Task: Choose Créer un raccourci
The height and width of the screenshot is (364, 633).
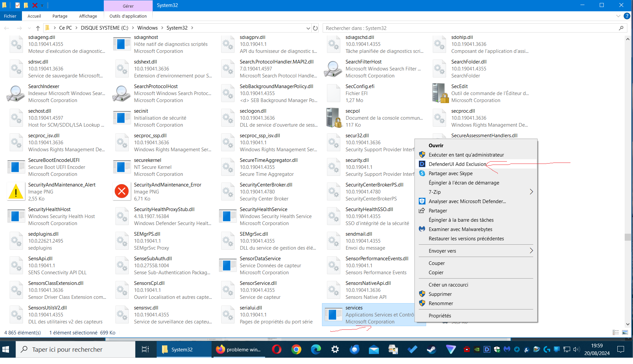Action: pyautogui.click(x=476, y=285)
